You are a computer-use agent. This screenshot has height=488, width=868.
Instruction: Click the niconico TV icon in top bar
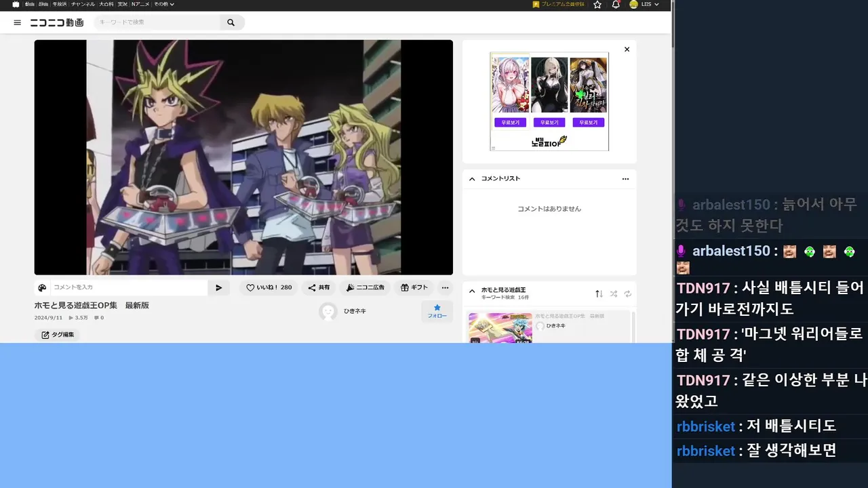pos(16,4)
